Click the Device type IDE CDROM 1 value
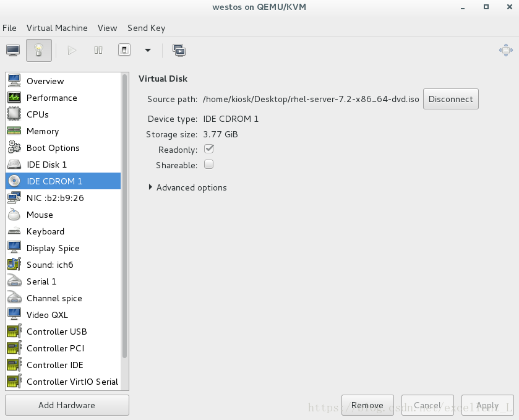The width and height of the screenshot is (519, 420). (231, 119)
